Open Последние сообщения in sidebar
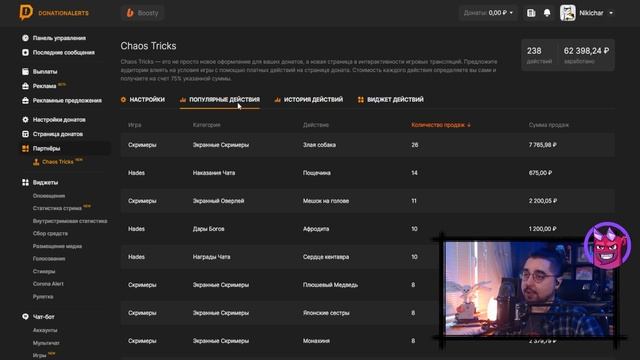 click(x=64, y=52)
